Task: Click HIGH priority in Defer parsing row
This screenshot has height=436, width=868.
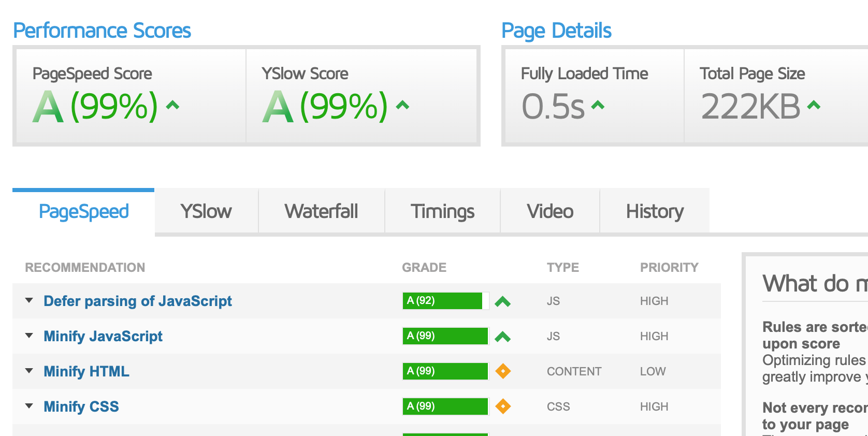Action: [654, 301]
